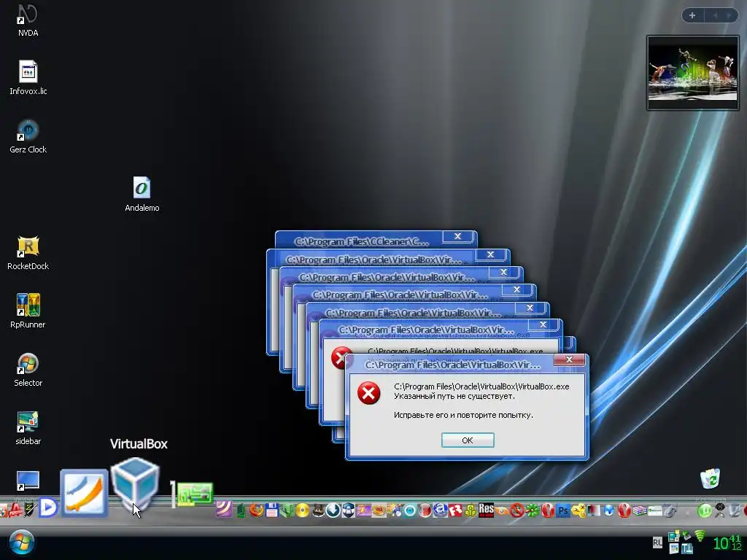The height and width of the screenshot is (560, 747).
Task: Click the large orange swoosh dock icon
Action: pos(85,493)
